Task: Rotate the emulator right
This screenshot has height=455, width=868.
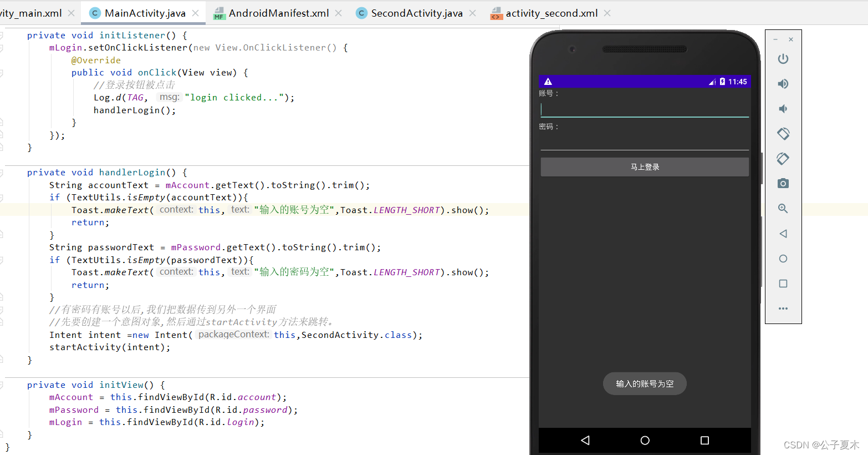Action: click(x=783, y=159)
